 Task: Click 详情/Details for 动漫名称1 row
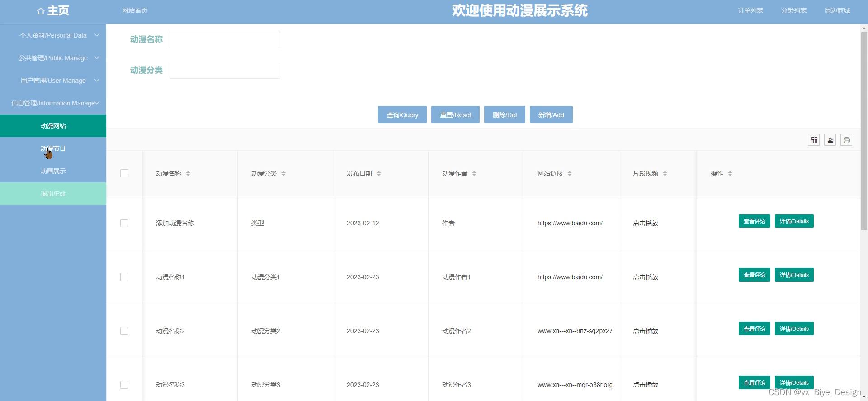click(794, 275)
